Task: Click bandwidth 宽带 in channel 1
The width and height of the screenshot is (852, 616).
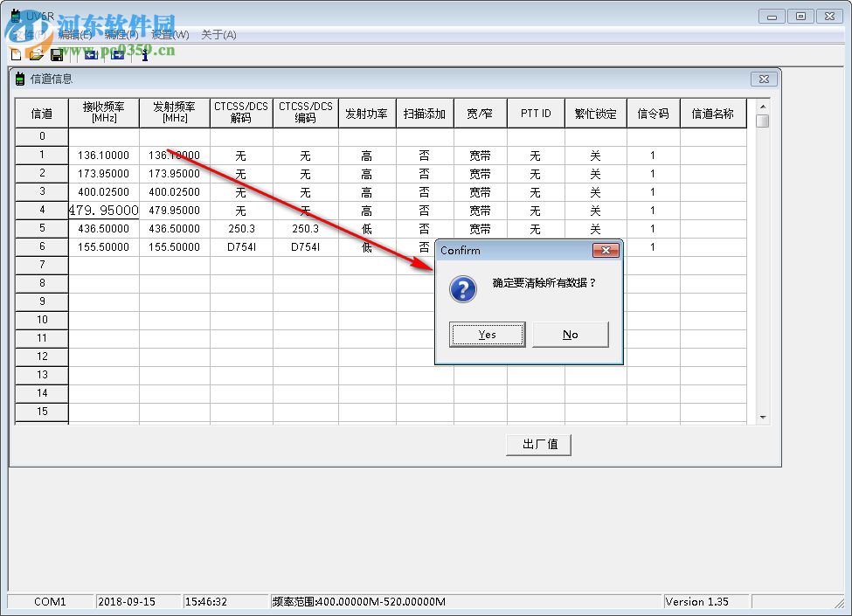Action: coord(481,156)
